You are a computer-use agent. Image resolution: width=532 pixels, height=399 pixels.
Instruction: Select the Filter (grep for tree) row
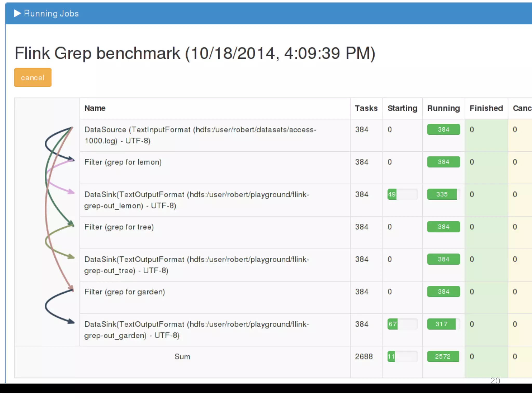tap(119, 227)
